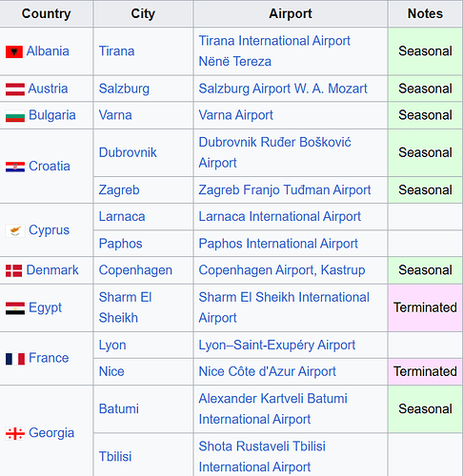Open Dubrovnik Ruđer Bošković Airport link
Screen dimensions: 463x476
coord(274,152)
